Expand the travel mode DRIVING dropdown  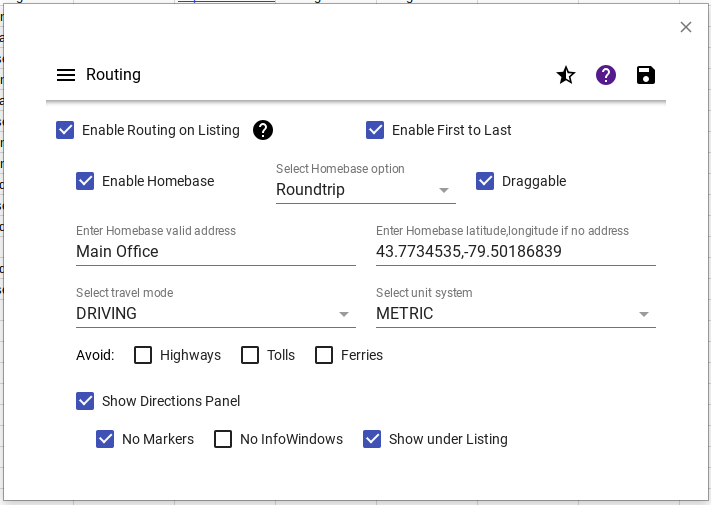[x=215, y=314]
